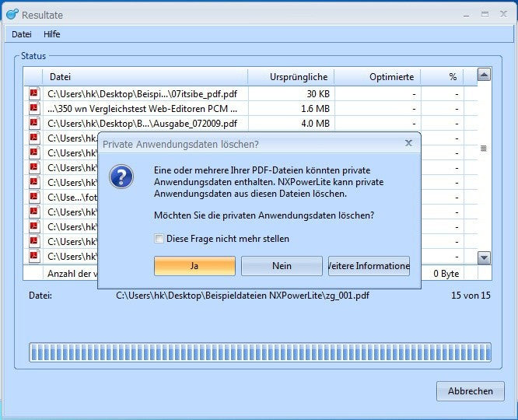Screen dimensions: 518x420
Task: Open the Hilfe menu
Action: point(52,34)
